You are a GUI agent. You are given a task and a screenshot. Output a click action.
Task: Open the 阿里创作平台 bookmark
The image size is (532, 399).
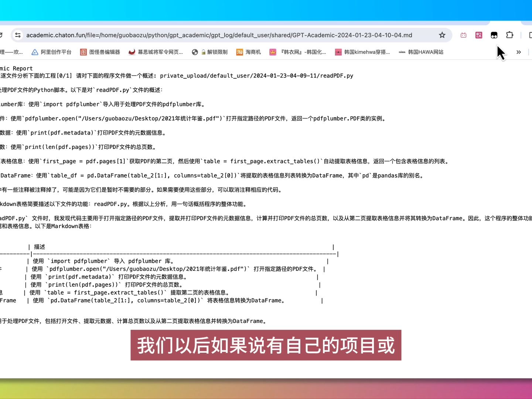51,52
